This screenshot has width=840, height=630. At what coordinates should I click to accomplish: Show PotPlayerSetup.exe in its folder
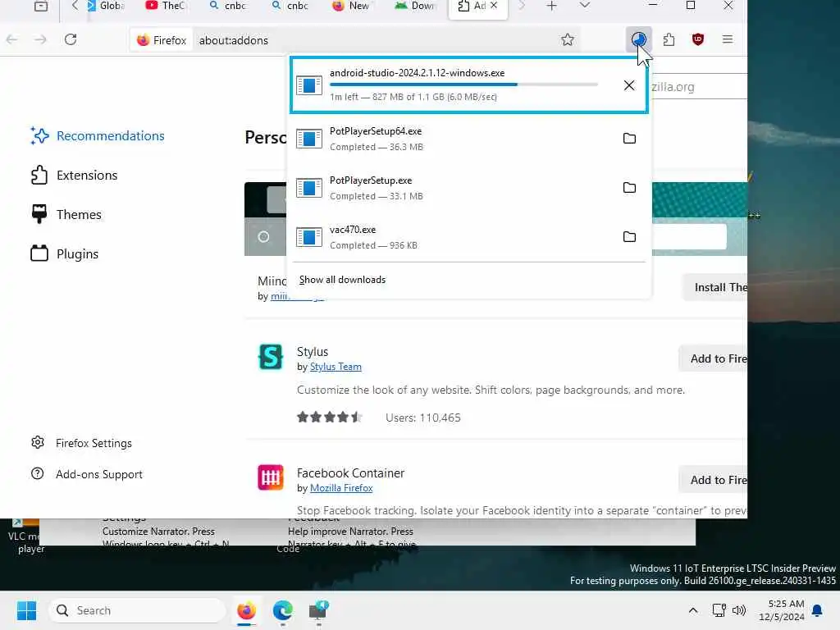click(629, 188)
